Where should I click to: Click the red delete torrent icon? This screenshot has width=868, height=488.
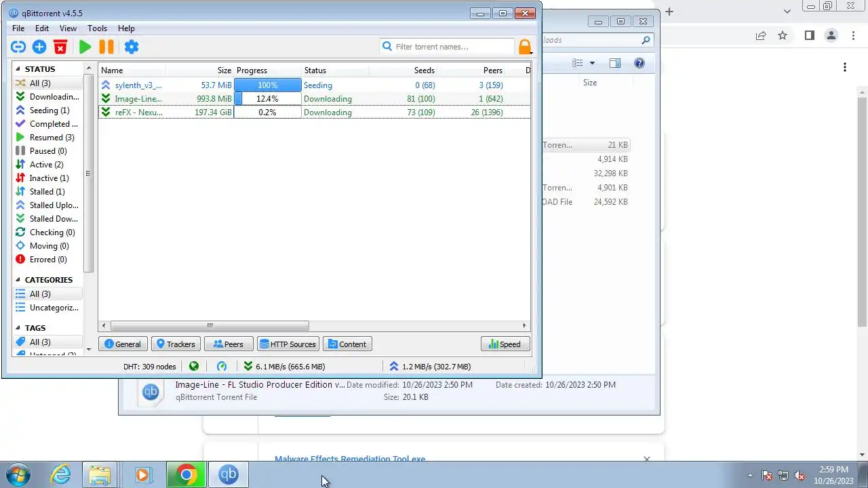click(60, 47)
